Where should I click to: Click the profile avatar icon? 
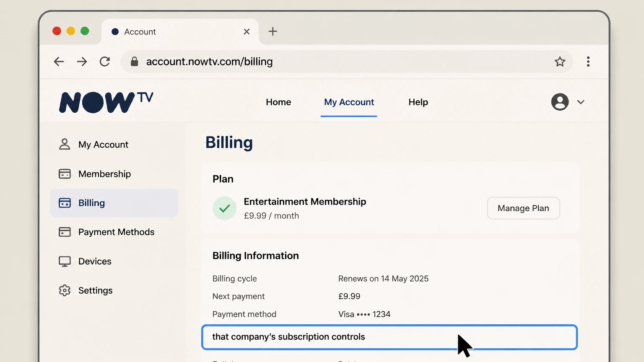560,102
